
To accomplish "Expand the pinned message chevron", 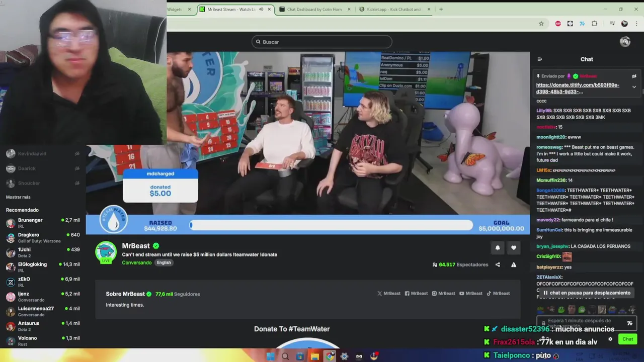I will [634, 86].
